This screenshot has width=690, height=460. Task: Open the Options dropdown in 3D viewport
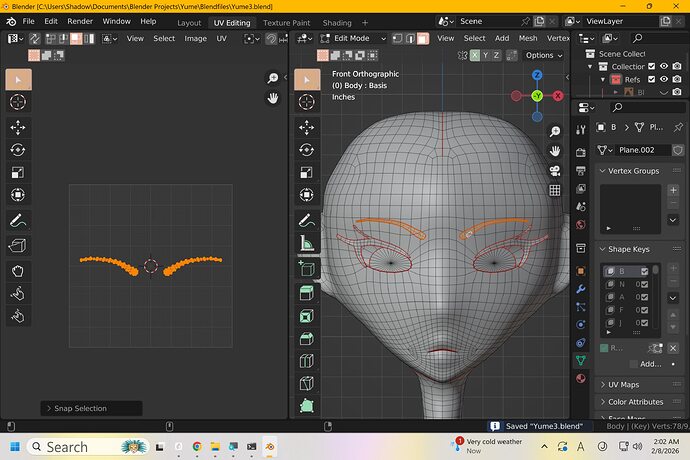(x=544, y=55)
